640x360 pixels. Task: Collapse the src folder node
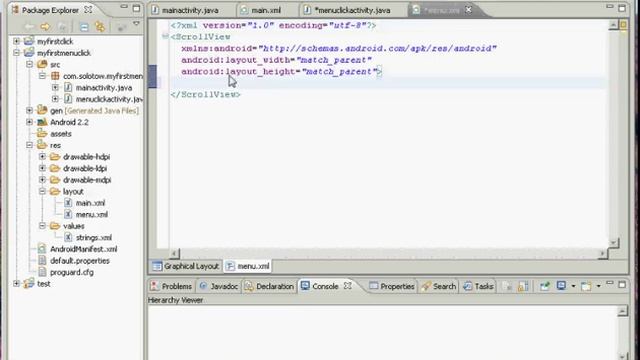(29, 64)
